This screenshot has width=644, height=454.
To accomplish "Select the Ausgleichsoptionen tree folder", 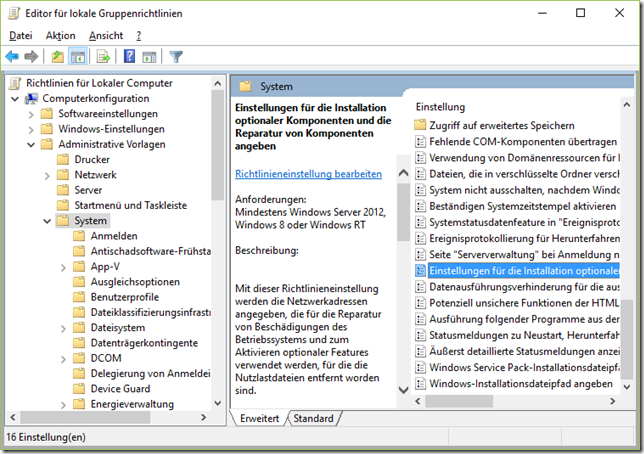I will [135, 282].
